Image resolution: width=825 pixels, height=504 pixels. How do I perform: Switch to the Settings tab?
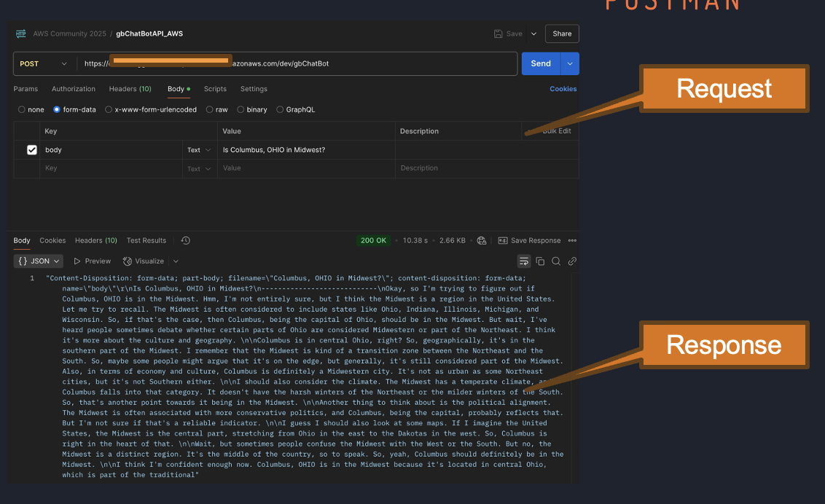254,89
